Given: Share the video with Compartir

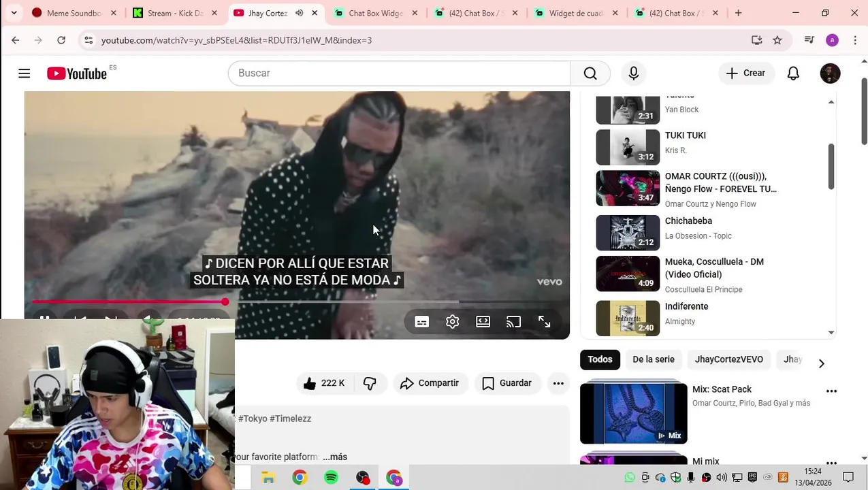Looking at the screenshot, I should tap(430, 383).
